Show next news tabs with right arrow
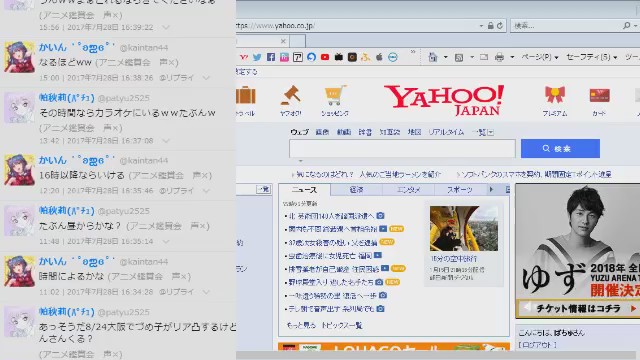640x360 pixels. (491, 189)
